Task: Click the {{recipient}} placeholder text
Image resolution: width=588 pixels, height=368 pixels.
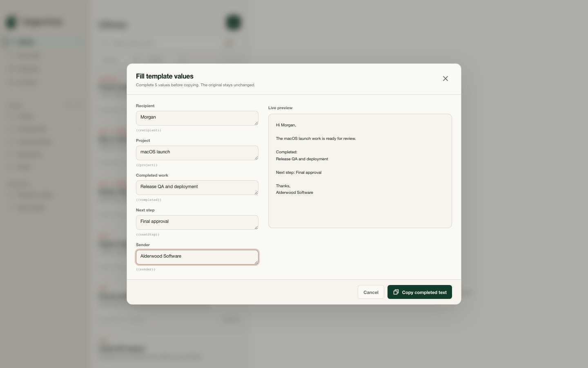Action: tap(149, 130)
